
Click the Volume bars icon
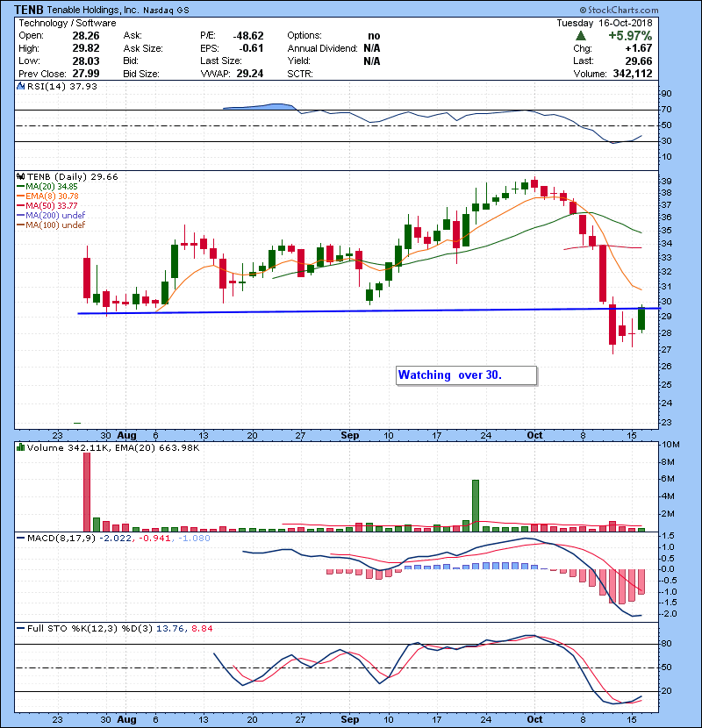(20, 447)
